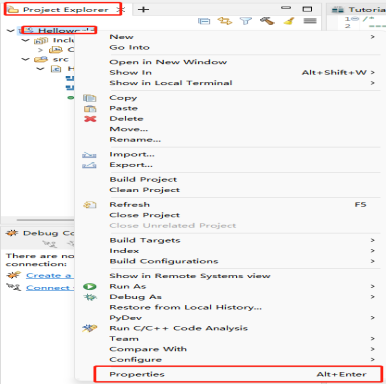Click the hammer build icon
386x385 pixels.
(267, 21)
